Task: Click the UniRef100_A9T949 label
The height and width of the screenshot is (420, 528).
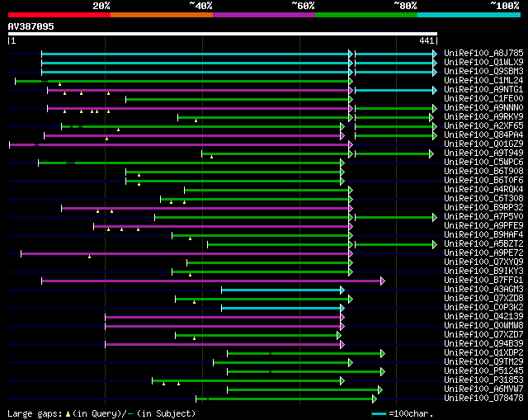Action: click(483, 153)
